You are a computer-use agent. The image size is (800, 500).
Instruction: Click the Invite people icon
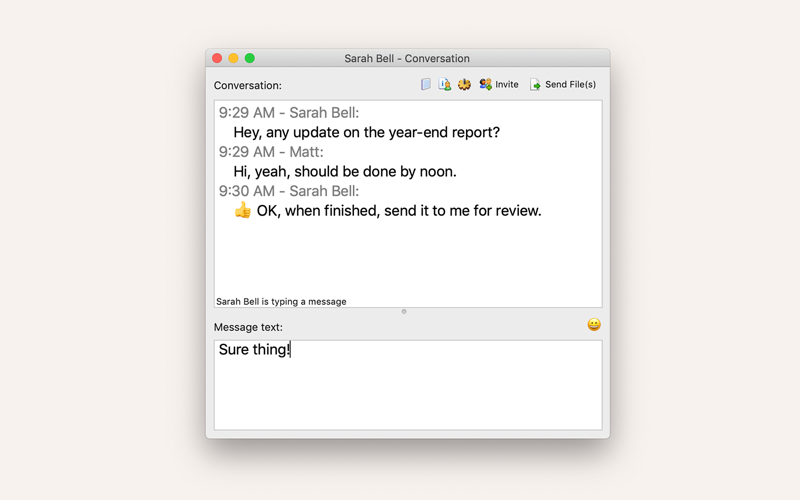tap(485, 84)
